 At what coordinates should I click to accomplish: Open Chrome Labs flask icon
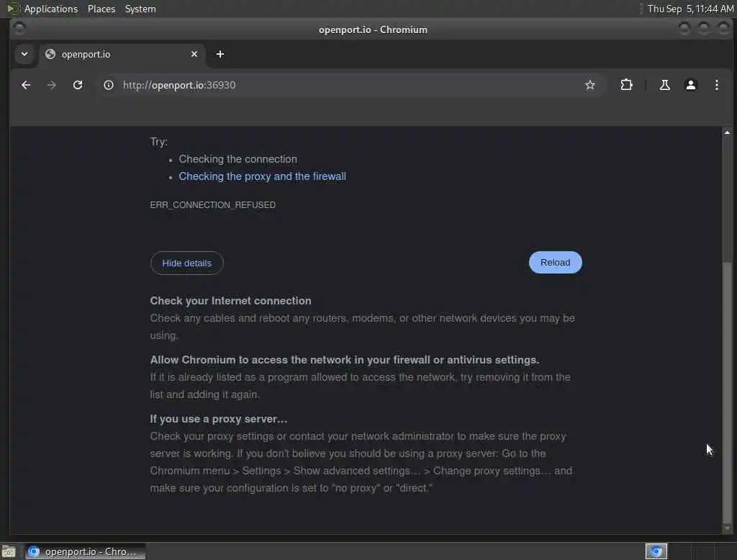coord(664,85)
